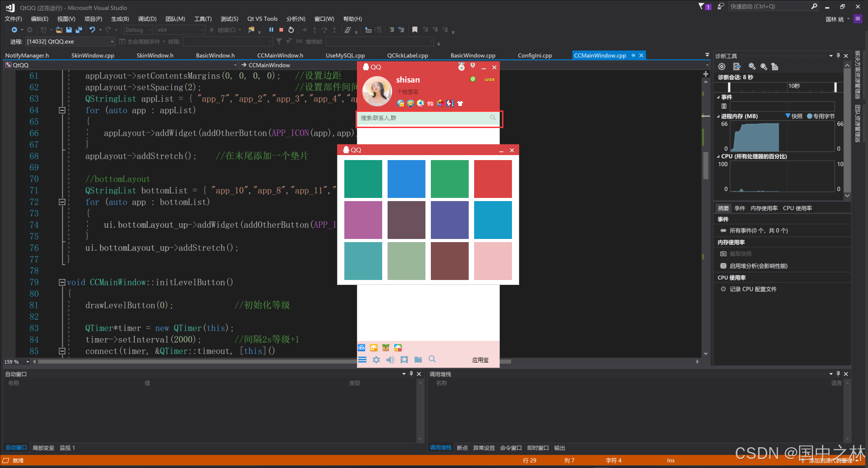Open the skin shield icon in QQ title
The width and height of the screenshot is (868, 468).
pyautogui.click(x=473, y=66)
